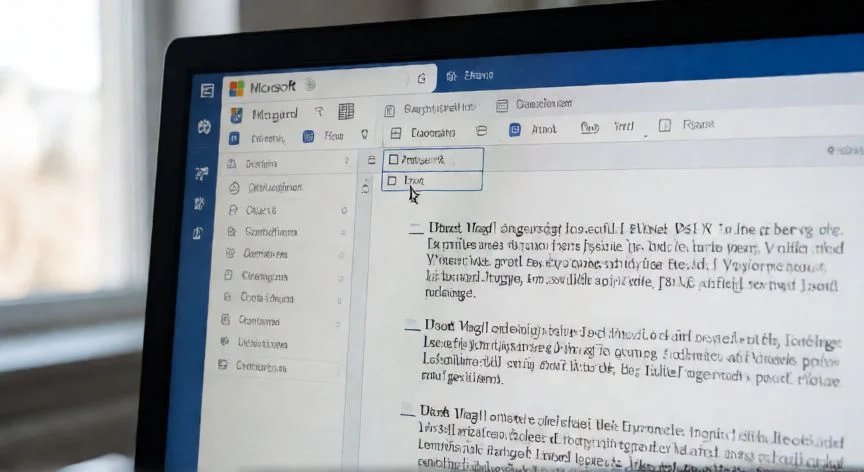Click the dash bullet of the first paragraph
The width and height of the screenshot is (864, 472).
point(416,229)
